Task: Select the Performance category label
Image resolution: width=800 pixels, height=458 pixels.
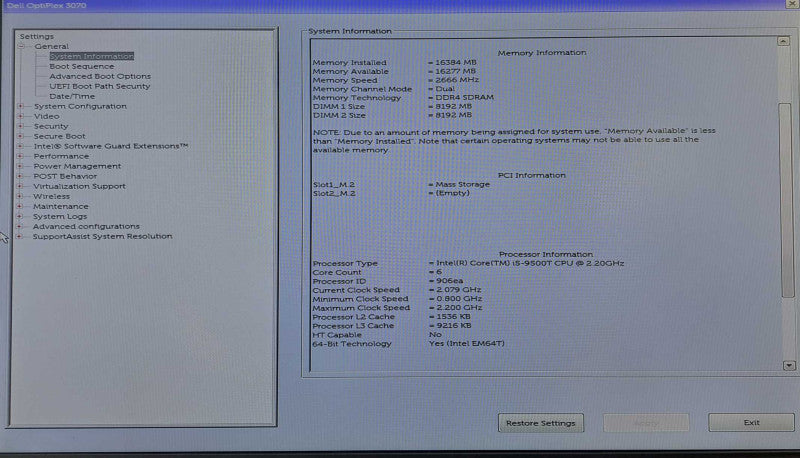Action: pyautogui.click(x=61, y=156)
